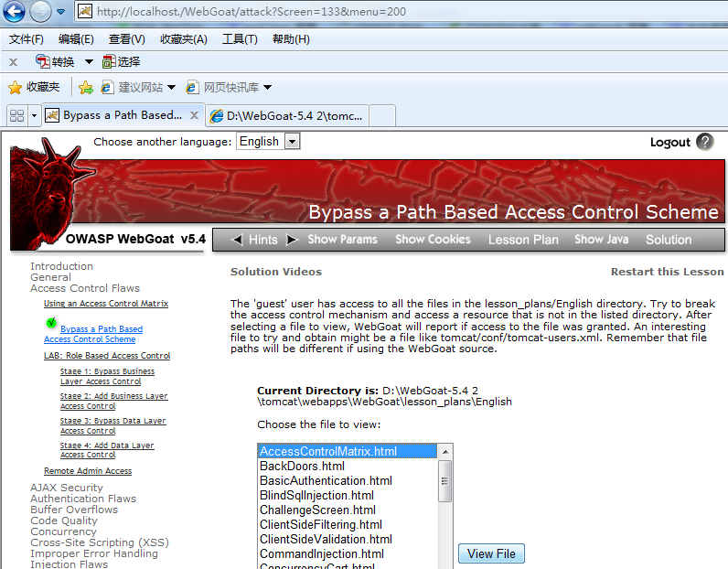Open the English language dropdown
The width and height of the screenshot is (728, 569).
[268, 141]
